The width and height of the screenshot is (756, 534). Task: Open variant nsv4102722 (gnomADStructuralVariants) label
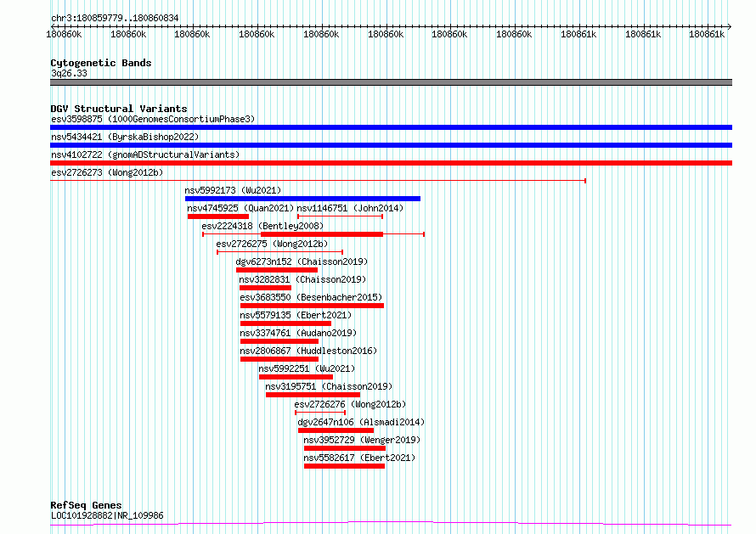click(x=145, y=155)
